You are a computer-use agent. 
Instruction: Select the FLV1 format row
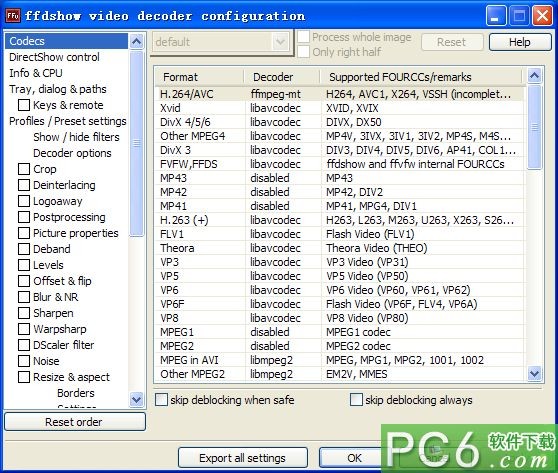point(340,234)
